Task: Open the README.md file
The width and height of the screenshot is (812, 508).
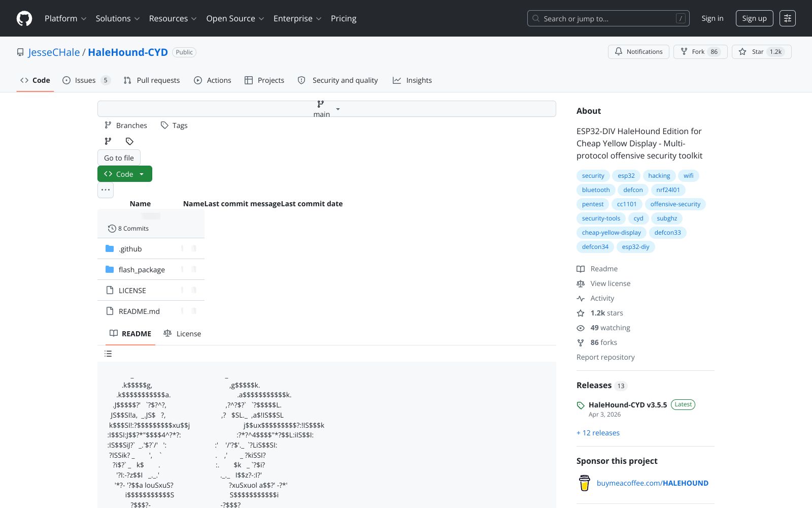Action: [x=139, y=311]
